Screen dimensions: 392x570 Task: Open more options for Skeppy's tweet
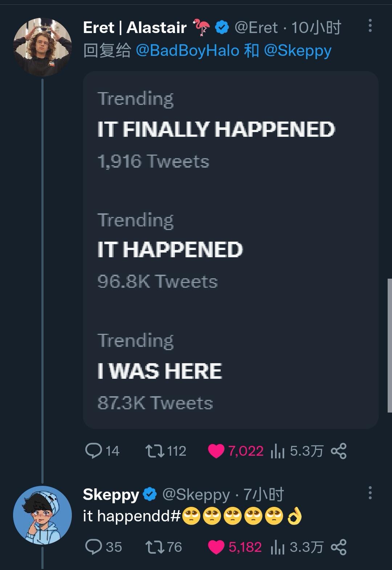pos(370,493)
